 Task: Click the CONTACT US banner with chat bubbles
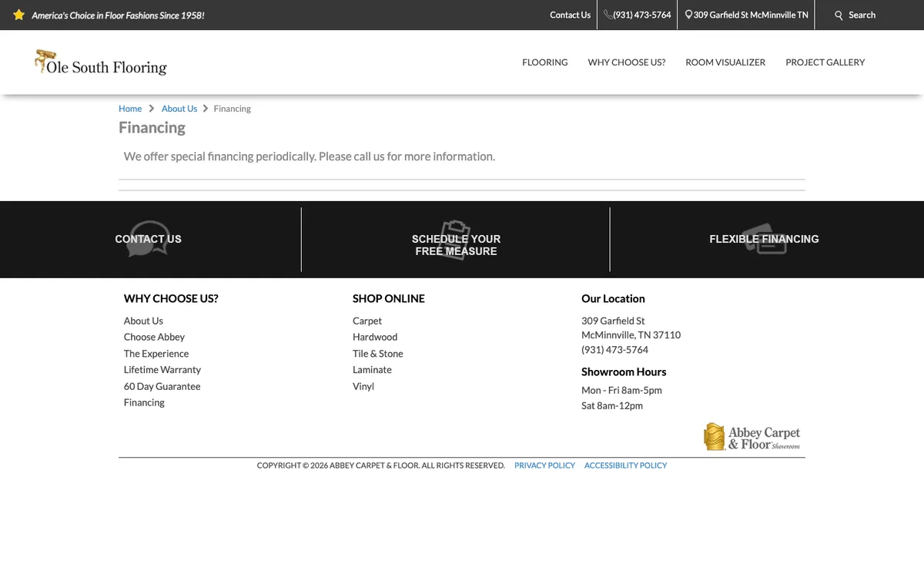coord(148,239)
